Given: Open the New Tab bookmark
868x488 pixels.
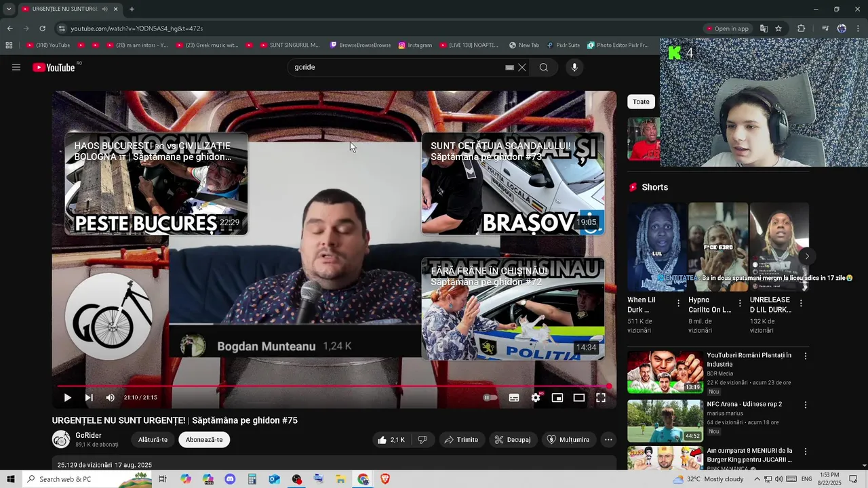Looking at the screenshot, I should [524, 45].
